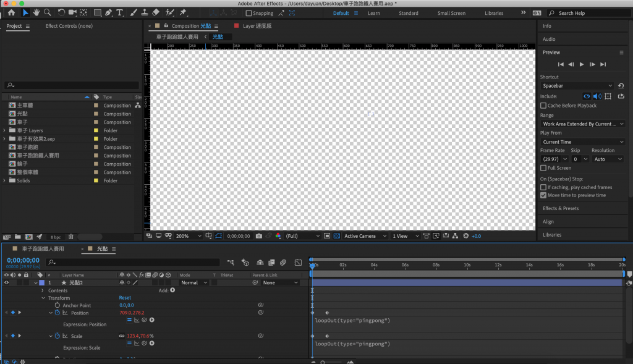Open the Normal blending mode dropdown
The width and height of the screenshot is (633, 364).
click(193, 283)
